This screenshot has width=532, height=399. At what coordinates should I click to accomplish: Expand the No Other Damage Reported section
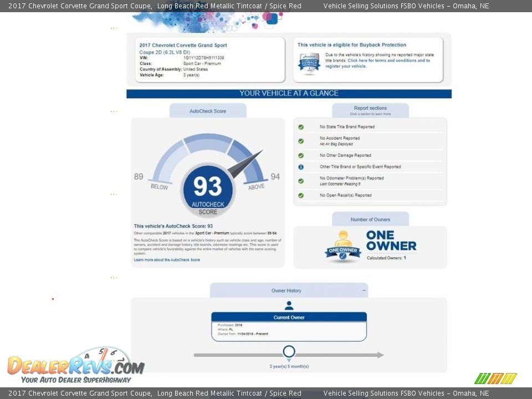[x=345, y=156]
